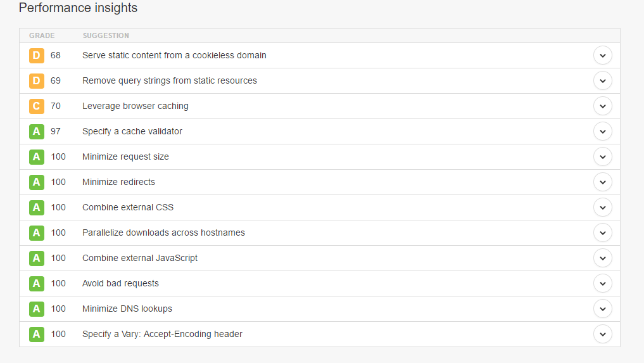Expand Avoid bad requests chevron
Viewport: 644px width, 363px height.
[602, 284]
